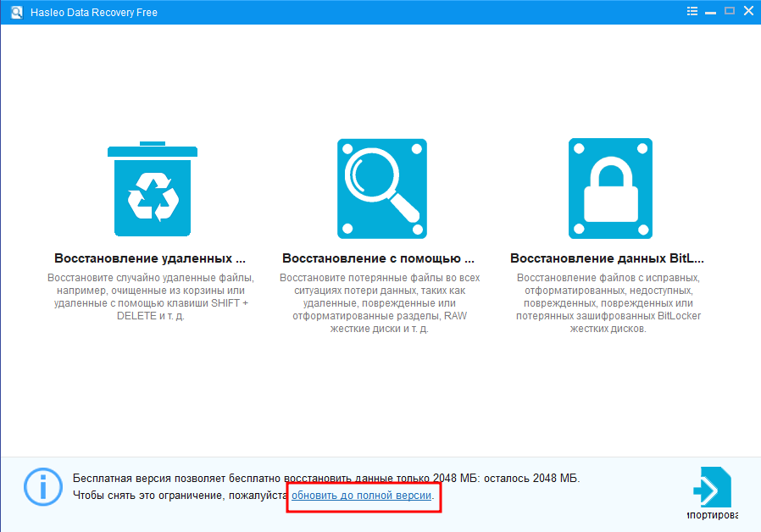Click the padlock BitLocker data recovery icon
This screenshot has height=532, width=761.
(610, 189)
